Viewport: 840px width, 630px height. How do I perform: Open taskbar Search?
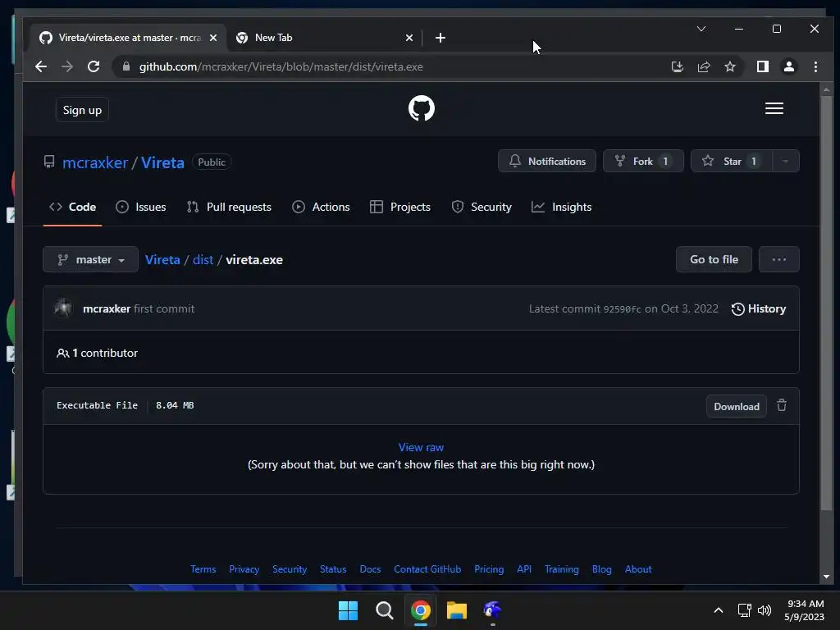point(384,610)
